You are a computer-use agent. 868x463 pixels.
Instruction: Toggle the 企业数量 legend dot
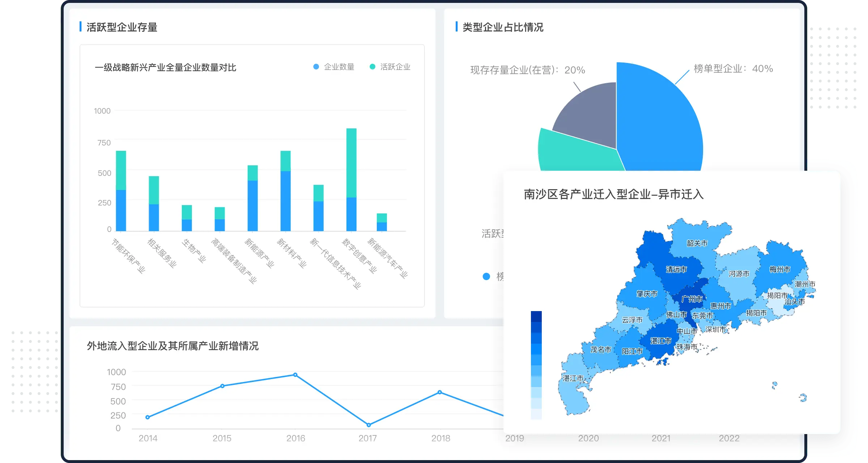pos(316,67)
